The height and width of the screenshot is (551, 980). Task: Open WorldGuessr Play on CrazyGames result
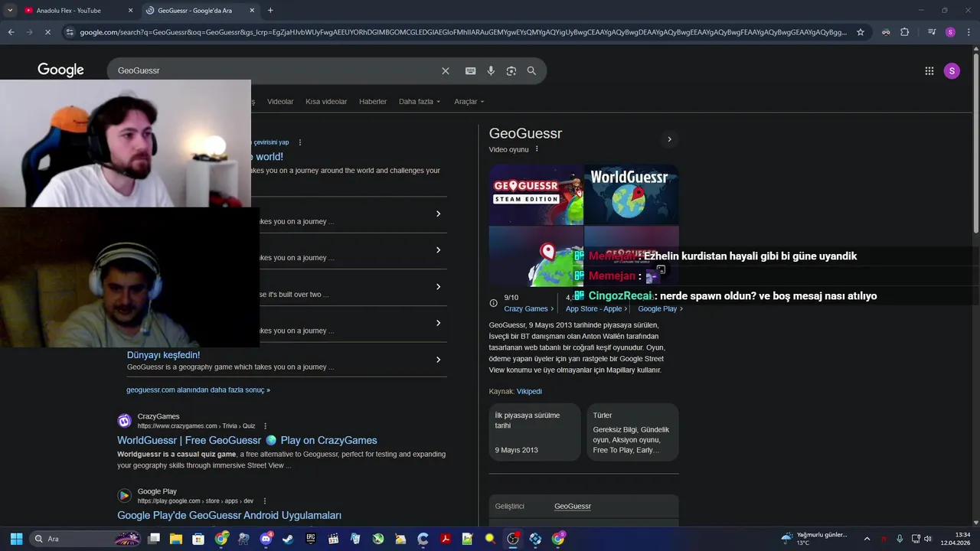247,440
